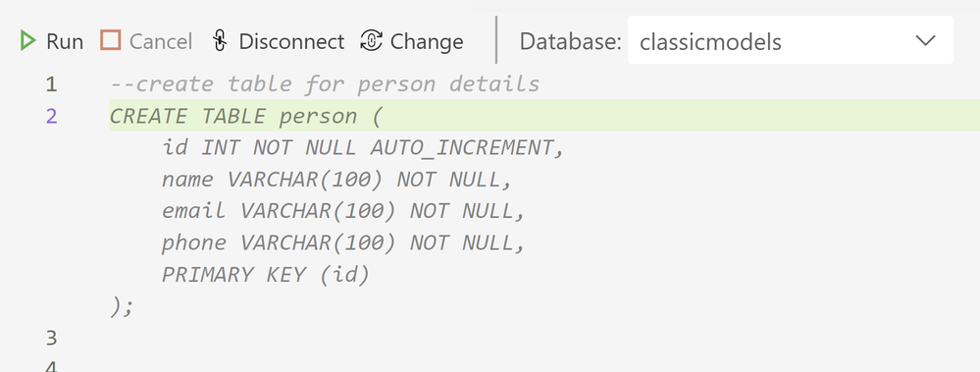Click the AUTO_INCREMENT keyword in the id column
Screen dimensions: 980x372
click(x=461, y=147)
